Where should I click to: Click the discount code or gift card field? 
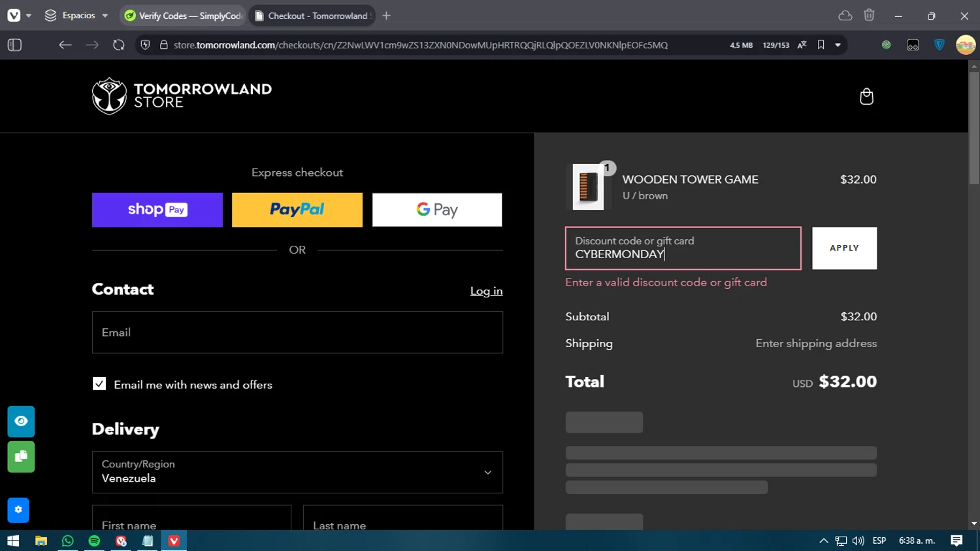pos(683,248)
